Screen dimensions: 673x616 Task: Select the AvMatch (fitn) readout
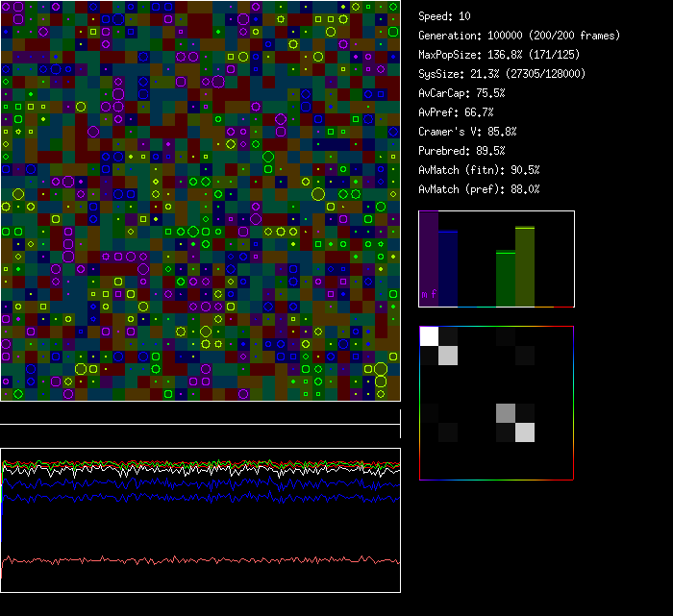click(x=479, y=170)
